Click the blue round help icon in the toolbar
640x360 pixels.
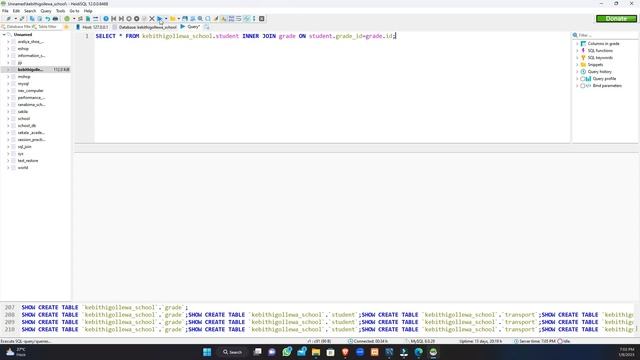point(106,19)
